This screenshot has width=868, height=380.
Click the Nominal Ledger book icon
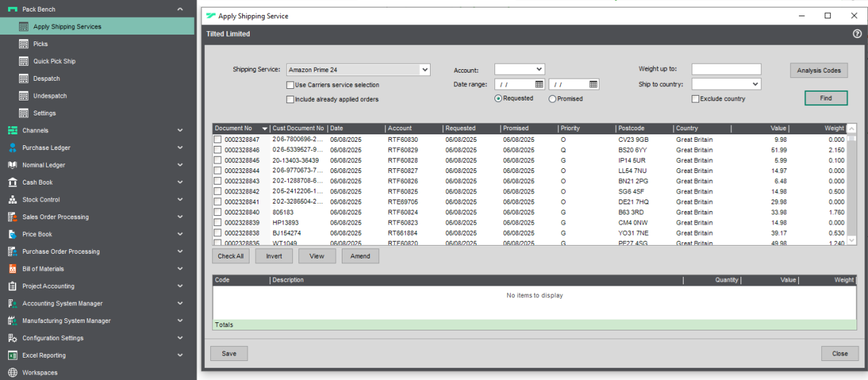click(12, 165)
